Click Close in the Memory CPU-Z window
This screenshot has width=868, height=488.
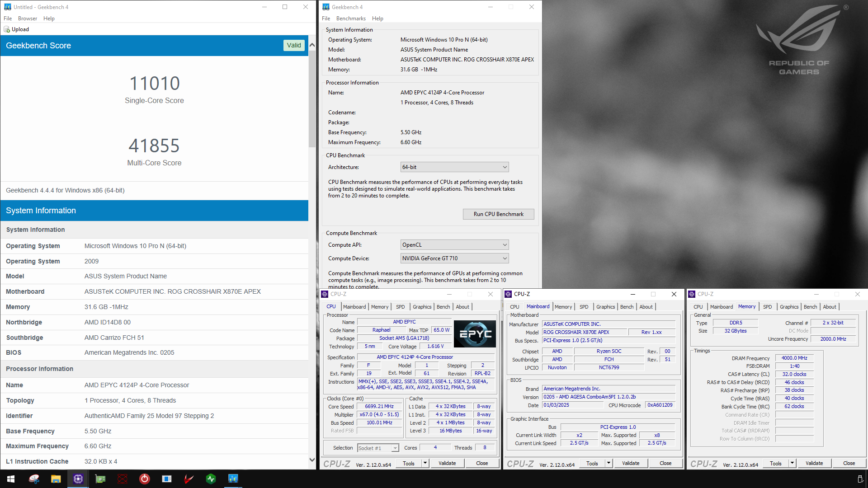[849, 463]
